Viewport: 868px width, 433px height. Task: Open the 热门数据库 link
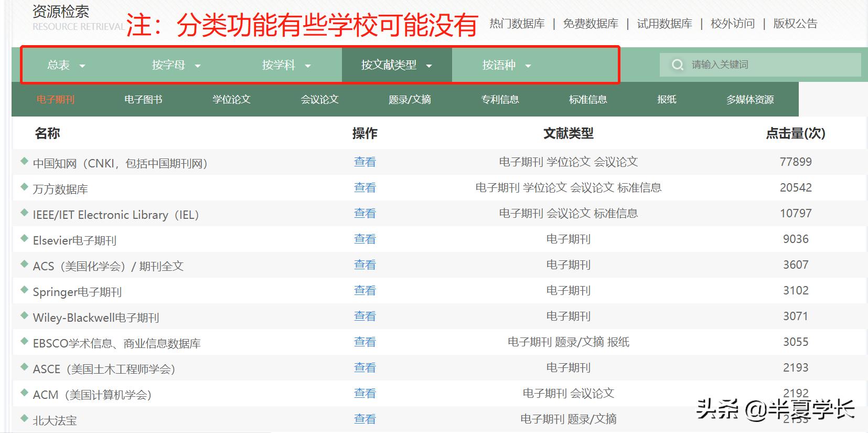[517, 24]
